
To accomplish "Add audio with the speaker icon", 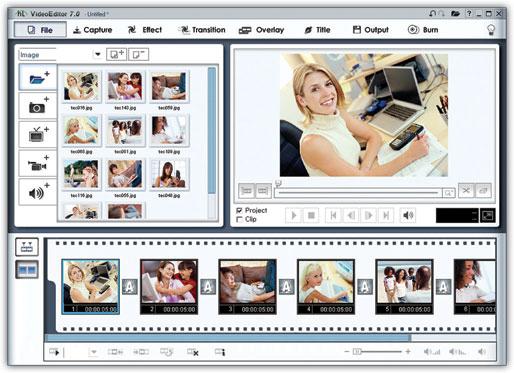I will pyautogui.click(x=38, y=192).
